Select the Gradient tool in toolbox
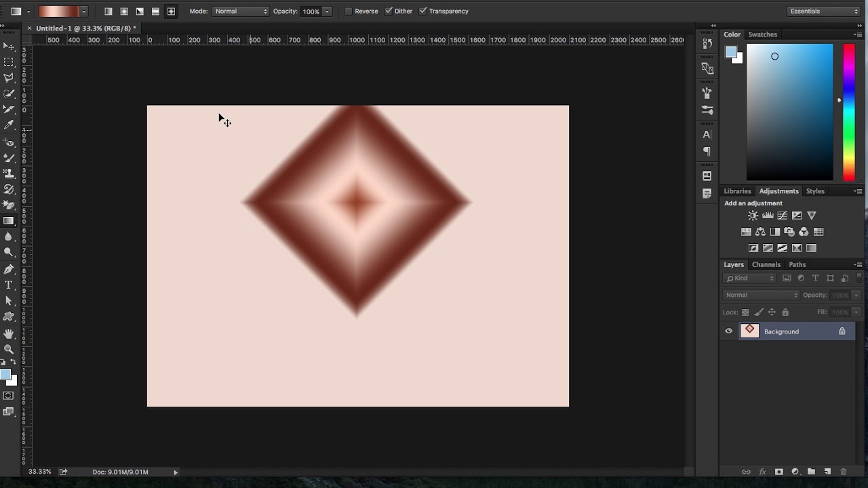 click(x=9, y=221)
